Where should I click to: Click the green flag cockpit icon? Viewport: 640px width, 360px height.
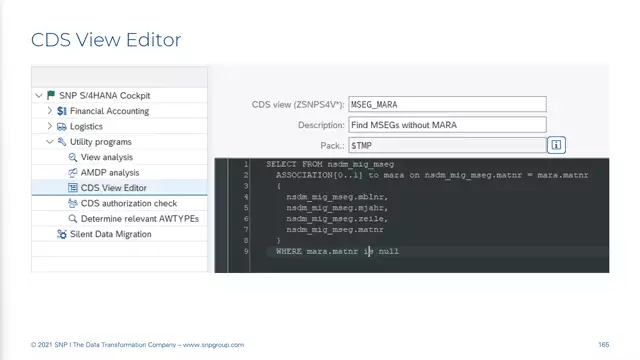pyautogui.click(x=51, y=95)
